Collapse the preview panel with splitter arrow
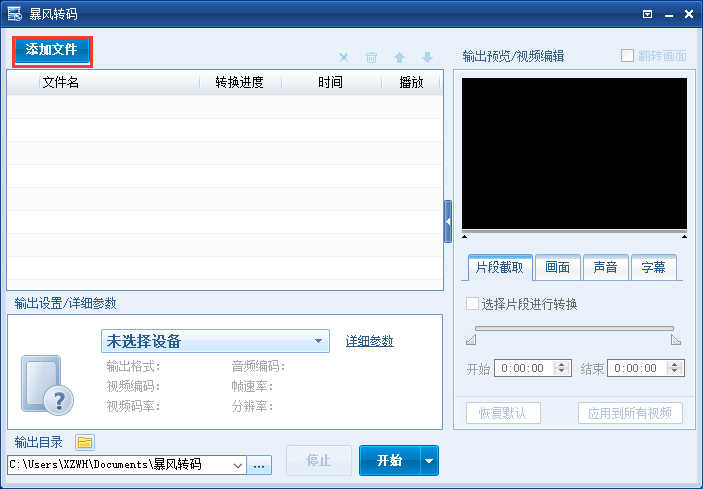This screenshot has width=703, height=489. [x=448, y=221]
